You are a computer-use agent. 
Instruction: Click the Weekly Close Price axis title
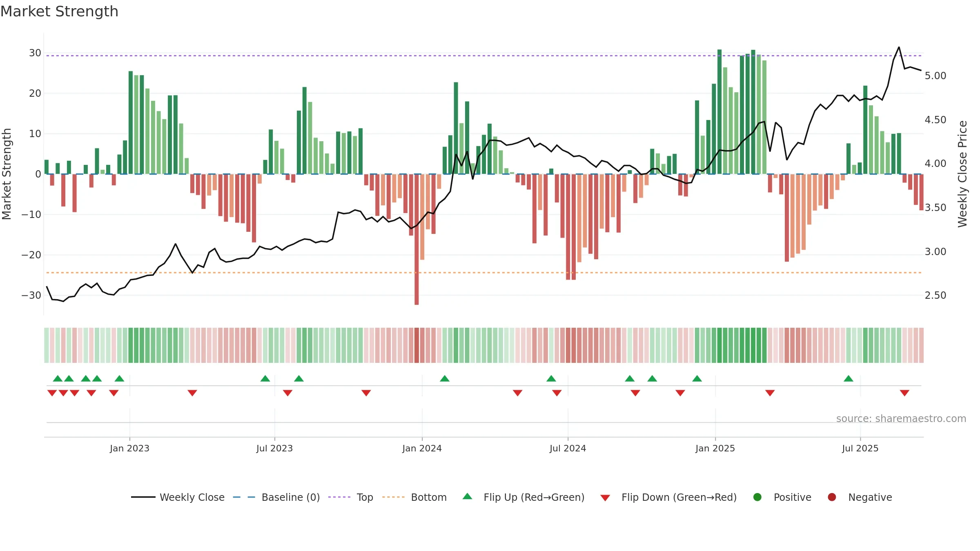(962, 174)
